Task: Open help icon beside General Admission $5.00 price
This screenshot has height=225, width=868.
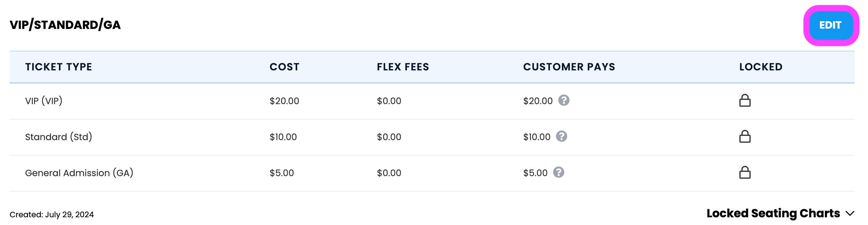Action: (559, 172)
